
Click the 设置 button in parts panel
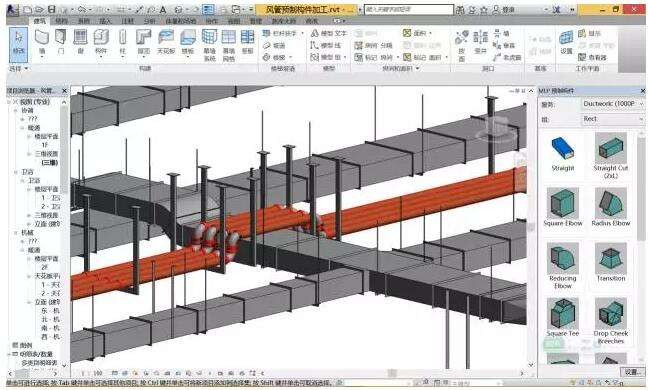point(632,372)
